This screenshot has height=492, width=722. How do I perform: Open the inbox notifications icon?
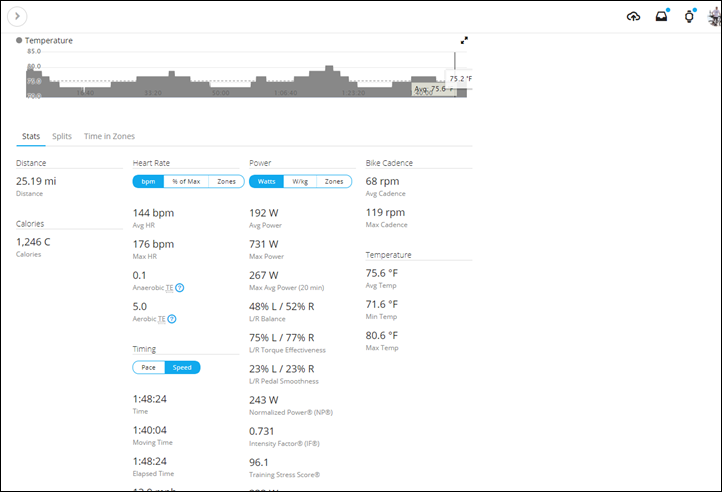(661, 16)
